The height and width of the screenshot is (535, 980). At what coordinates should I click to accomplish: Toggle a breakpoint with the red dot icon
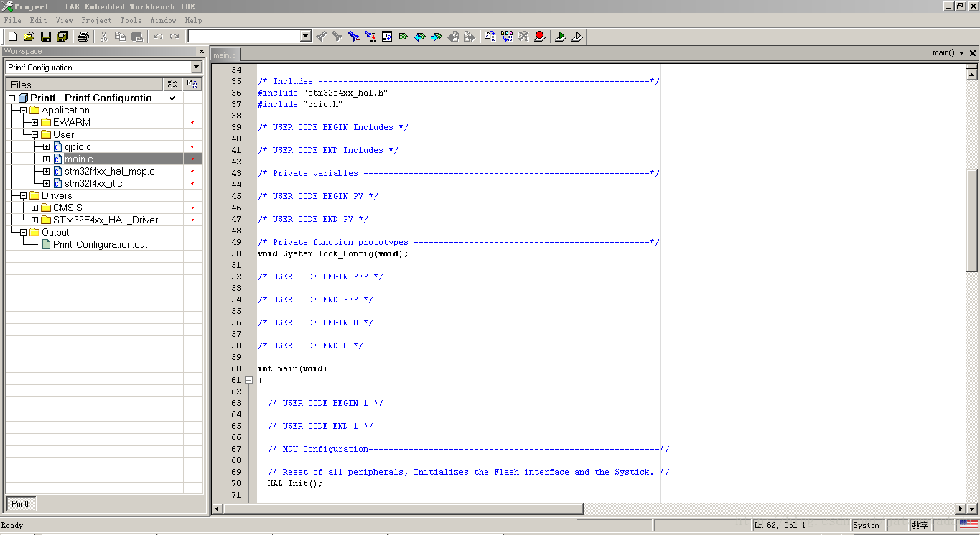coord(539,36)
